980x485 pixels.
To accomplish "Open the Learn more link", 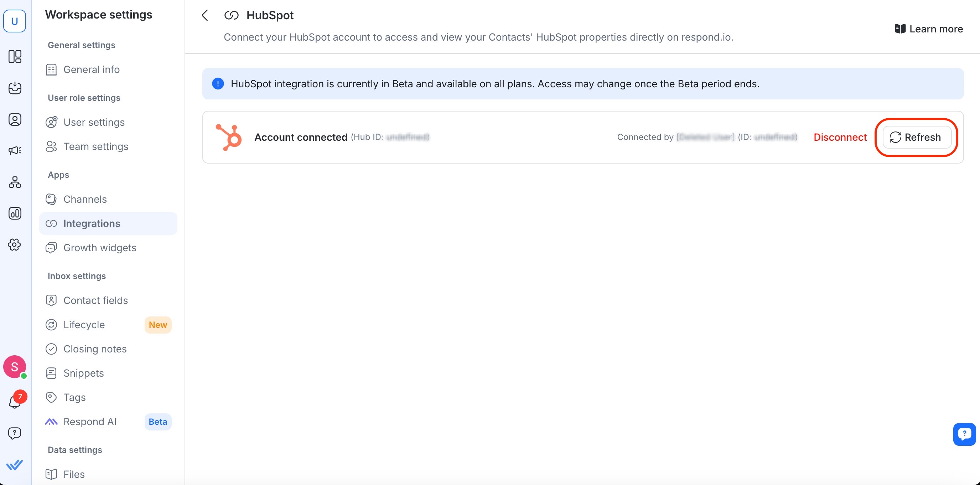I will click(x=929, y=29).
